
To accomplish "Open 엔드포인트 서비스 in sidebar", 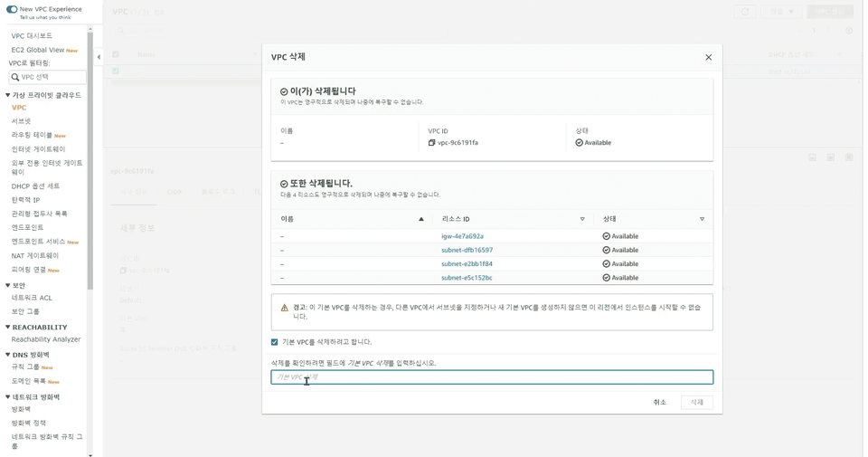I will (x=38, y=242).
